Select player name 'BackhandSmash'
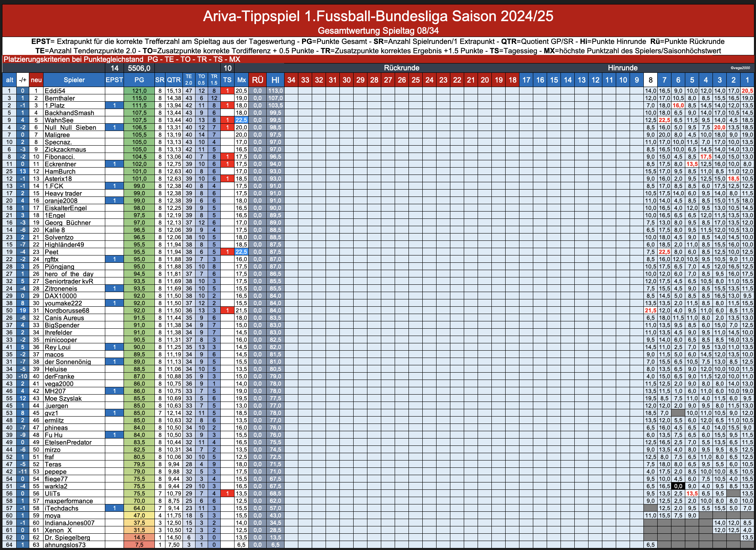The image size is (756, 550). (69, 113)
